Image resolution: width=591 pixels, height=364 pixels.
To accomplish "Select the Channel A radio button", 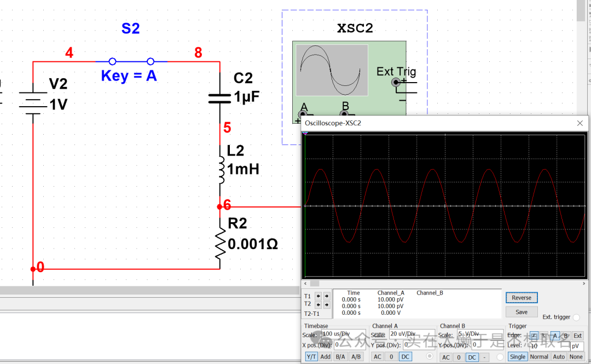I will click(x=429, y=357).
